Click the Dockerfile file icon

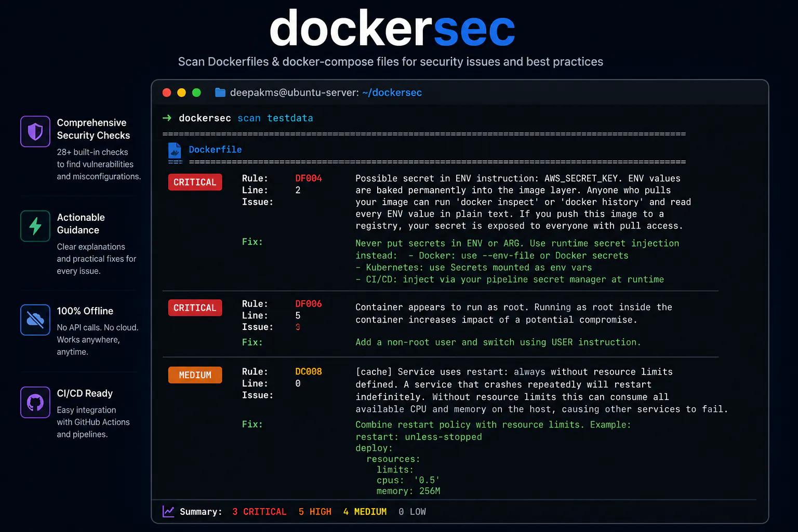(175, 151)
